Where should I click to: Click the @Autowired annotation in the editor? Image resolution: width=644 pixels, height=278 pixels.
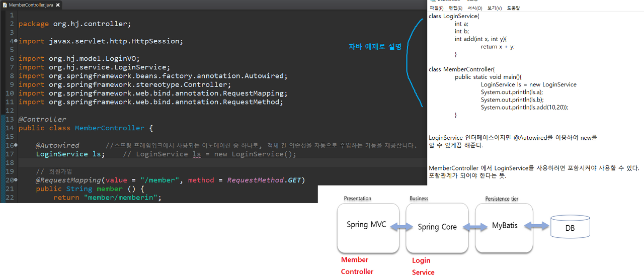point(57,145)
